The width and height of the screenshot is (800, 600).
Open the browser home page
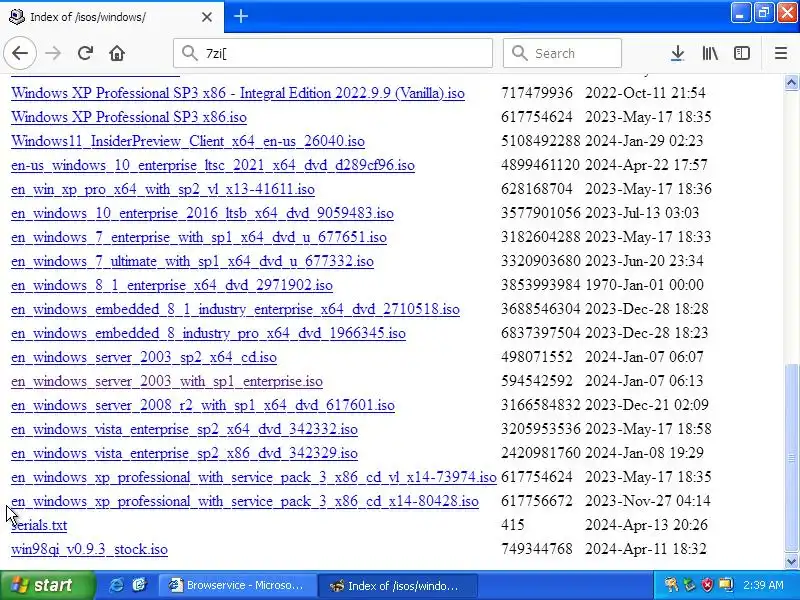pyautogui.click(x=117, y=53)
